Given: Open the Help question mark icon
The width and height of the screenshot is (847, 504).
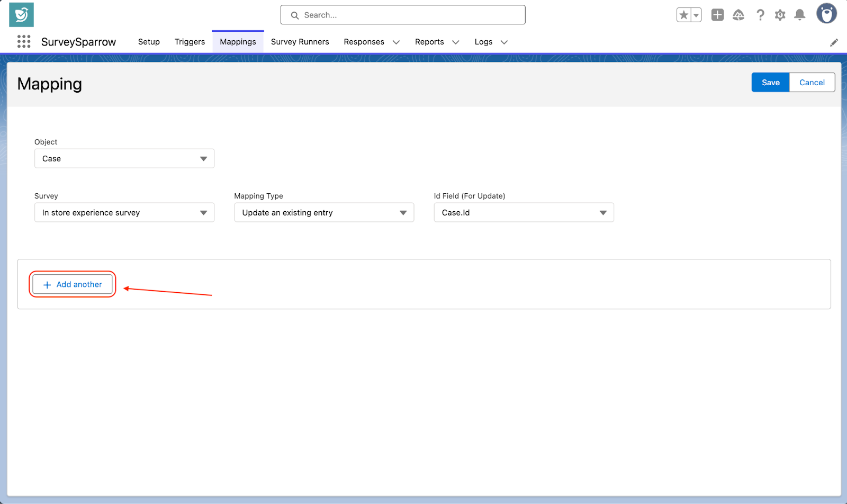Looking at the screenshot, I should pyautogui.click(x=760, y=15).
